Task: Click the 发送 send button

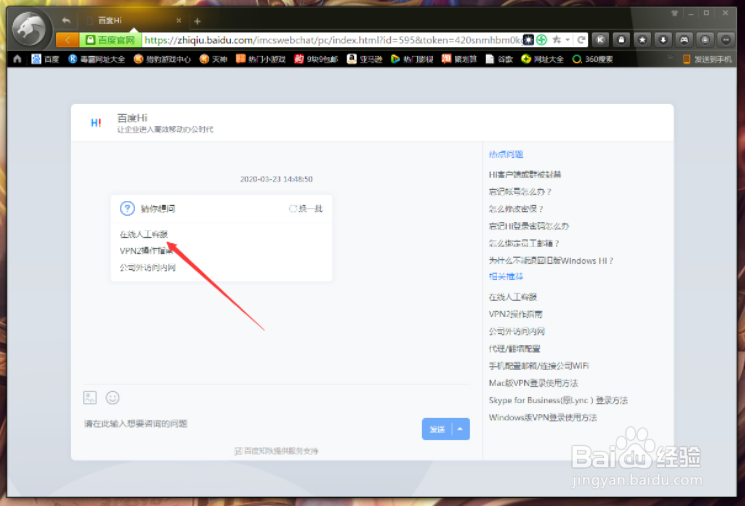Action: (437, 429)
